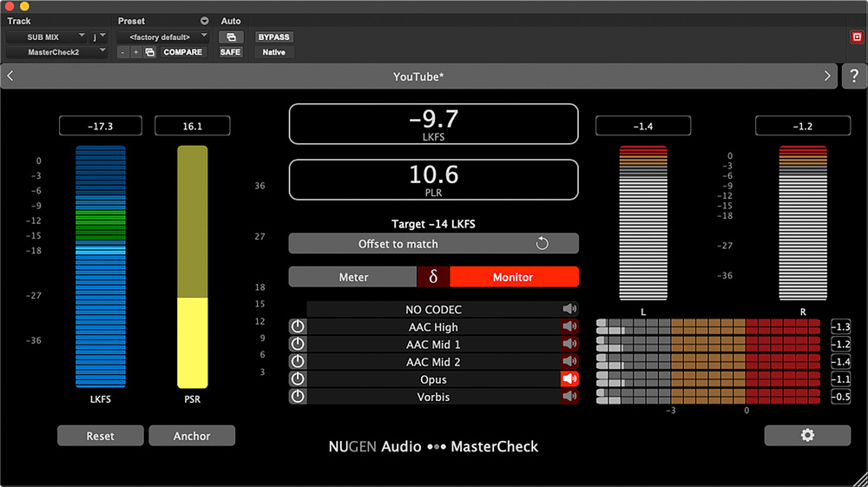Toggle the SAFE button
Screen dimensions: 868x487
pos(230,52)
